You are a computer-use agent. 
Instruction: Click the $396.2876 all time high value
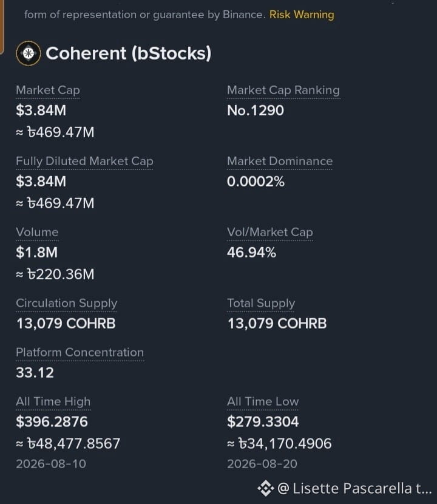[52, 421]
